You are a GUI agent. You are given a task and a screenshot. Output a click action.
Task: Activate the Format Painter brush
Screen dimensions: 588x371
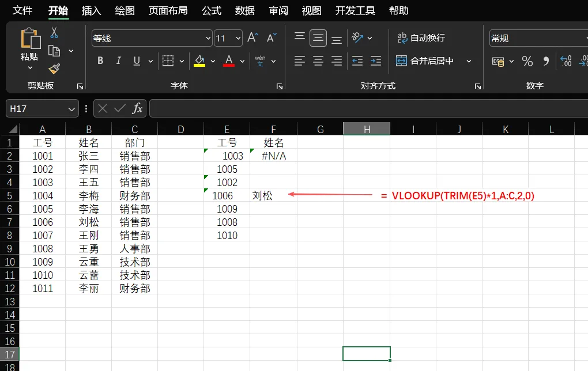point(54,69)
